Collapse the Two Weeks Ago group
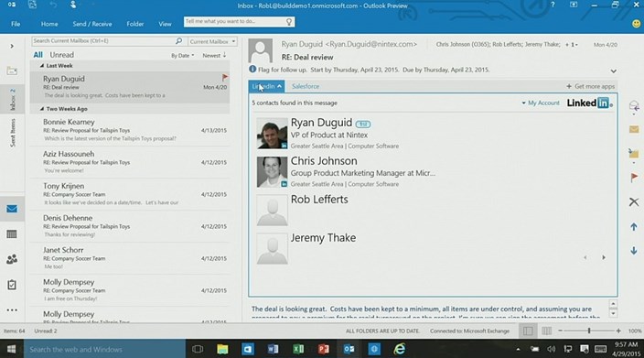Image resolution: width=644 pixels, height=358 pixels. tap(41, 109)
